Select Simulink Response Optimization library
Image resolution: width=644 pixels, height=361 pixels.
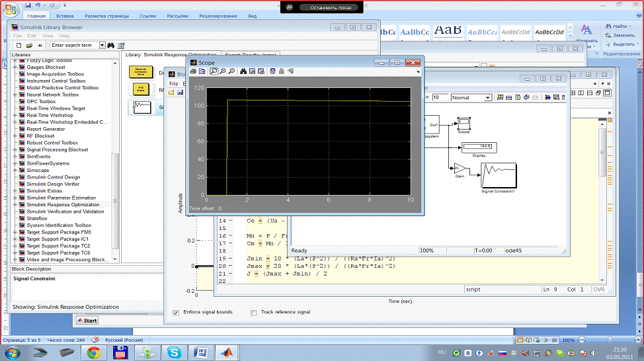[63, 204]
